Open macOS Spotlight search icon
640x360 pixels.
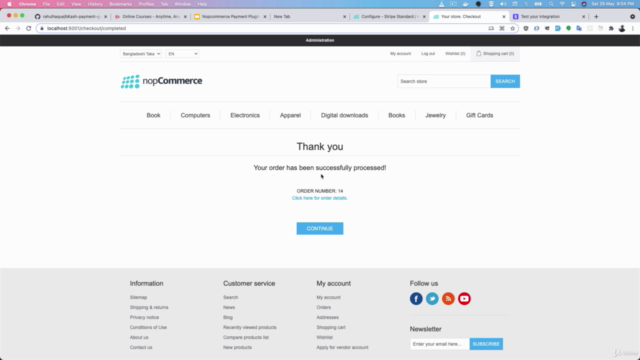551,4
